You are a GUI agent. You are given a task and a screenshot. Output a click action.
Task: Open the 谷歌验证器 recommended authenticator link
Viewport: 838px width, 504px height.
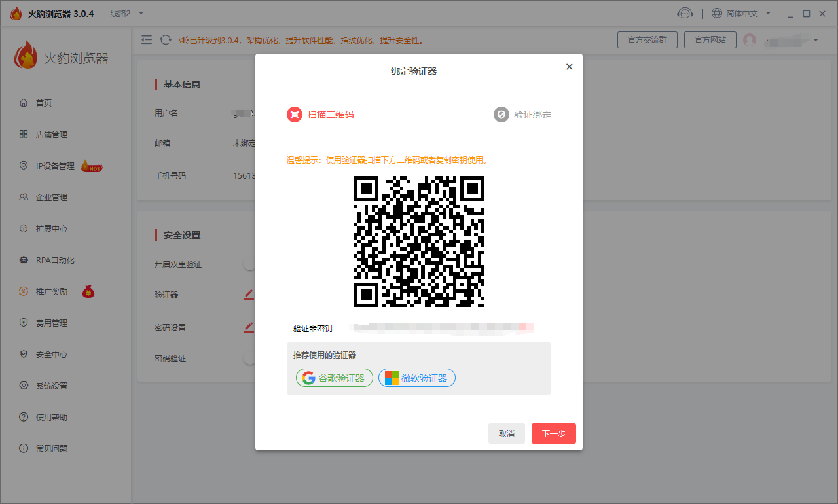click(x=335, y=378)
